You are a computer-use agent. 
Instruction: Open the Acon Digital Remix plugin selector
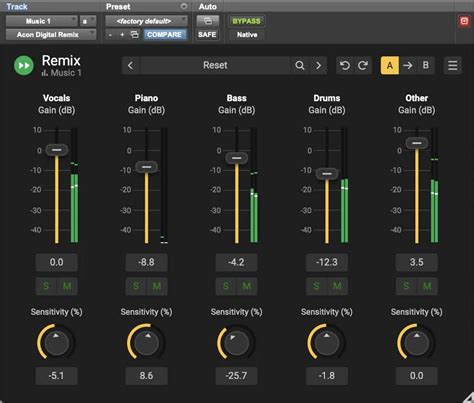point(51,35)
